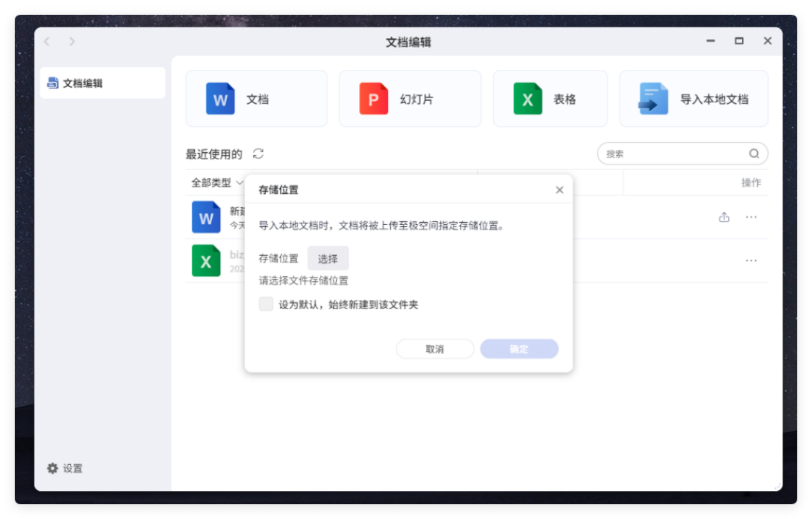The width and height of the screenshot is (812, 519).
Task: Click the import local document icon
Action: tap(653, 99)
